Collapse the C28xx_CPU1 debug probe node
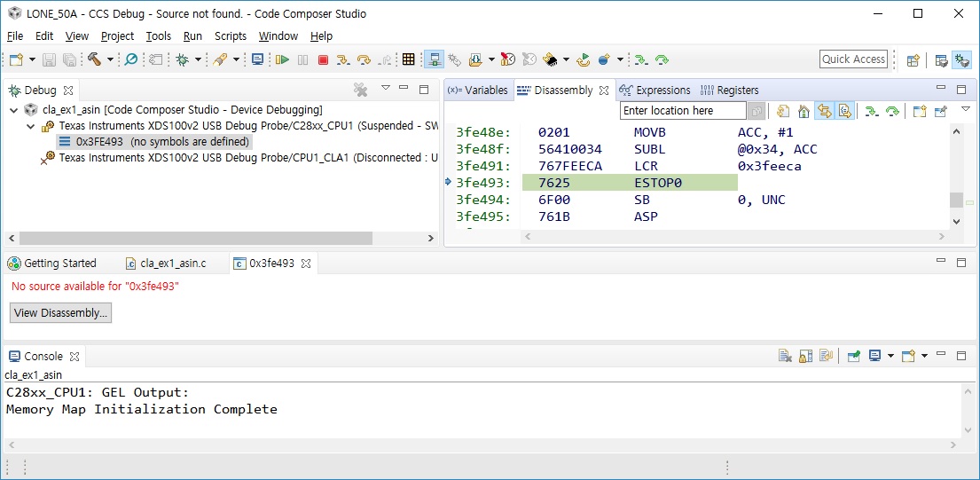Image resolution: width=980 pixels, height=480 pixels. coord(31,126)
